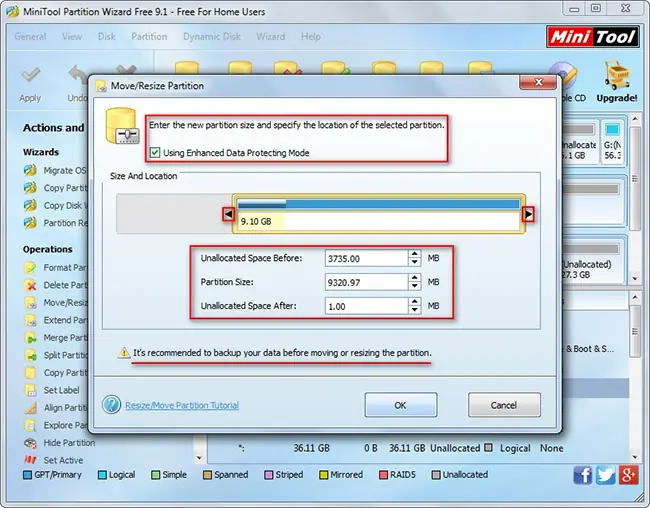This screenshot has width=650, height=508.
Task: Click the (Unallocated) 27.3 GB disk block
Action: tap(593, 260)
